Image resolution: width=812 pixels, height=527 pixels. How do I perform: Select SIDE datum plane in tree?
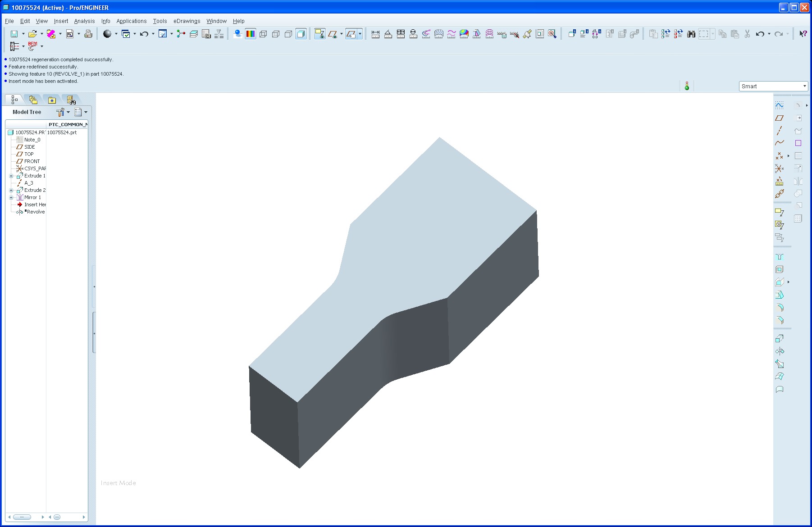29,147
